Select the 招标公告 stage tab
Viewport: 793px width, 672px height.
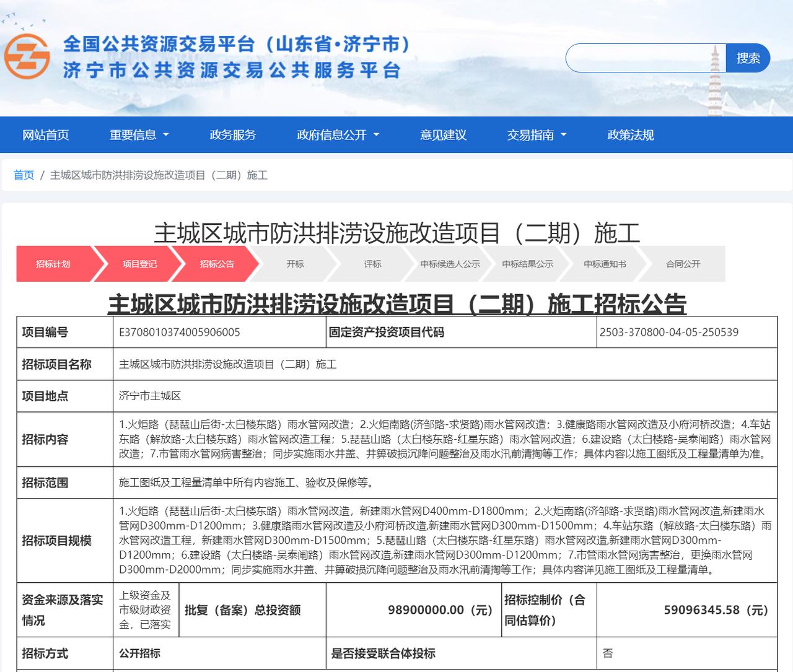[x=216, y=263]
